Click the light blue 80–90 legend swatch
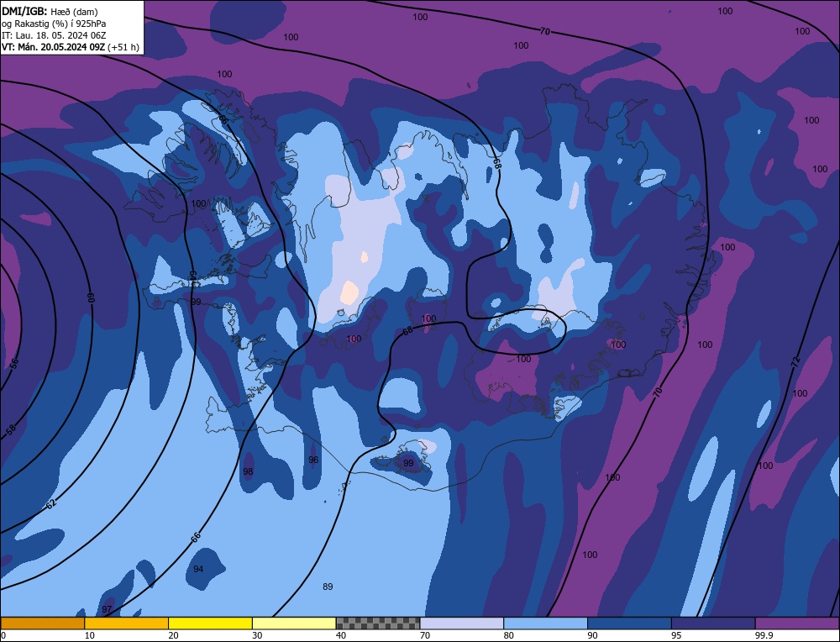The height and width of the screenshot is (642, 840). [545, 624]
